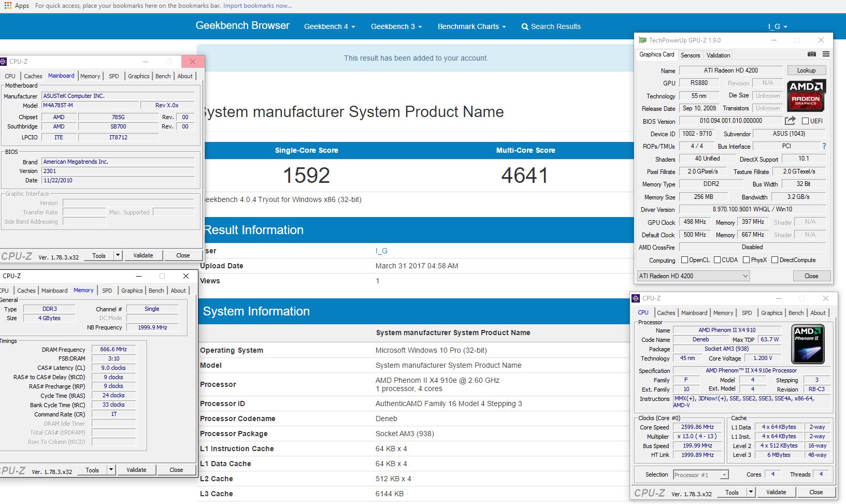
Task: Click the Tools button in the CPU-Z CPU window
Action: [732, 492]
